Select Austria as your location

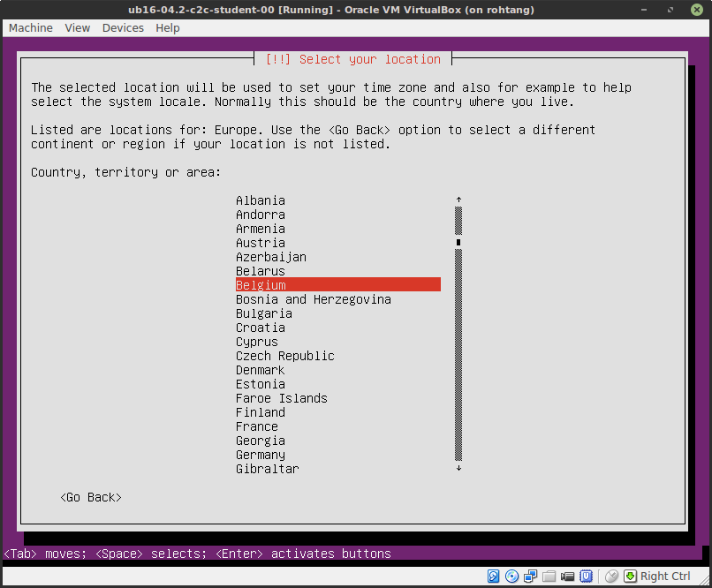click(260, 242)
